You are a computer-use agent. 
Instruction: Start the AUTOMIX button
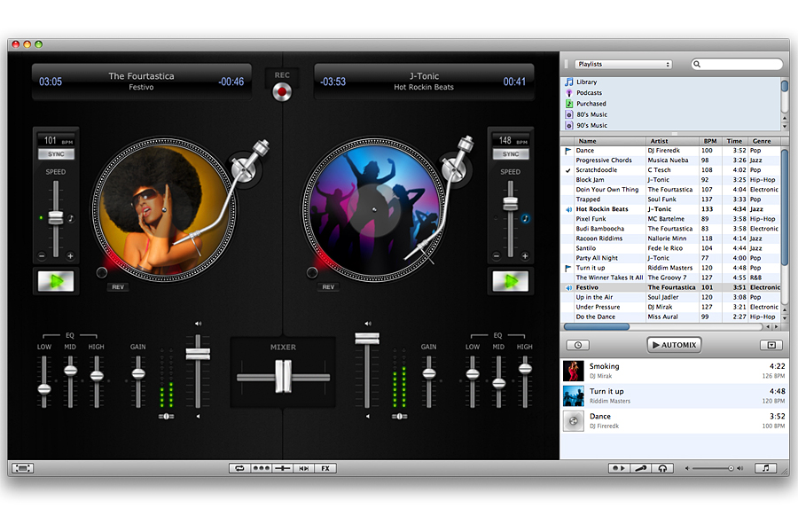[x=674, y=345]
